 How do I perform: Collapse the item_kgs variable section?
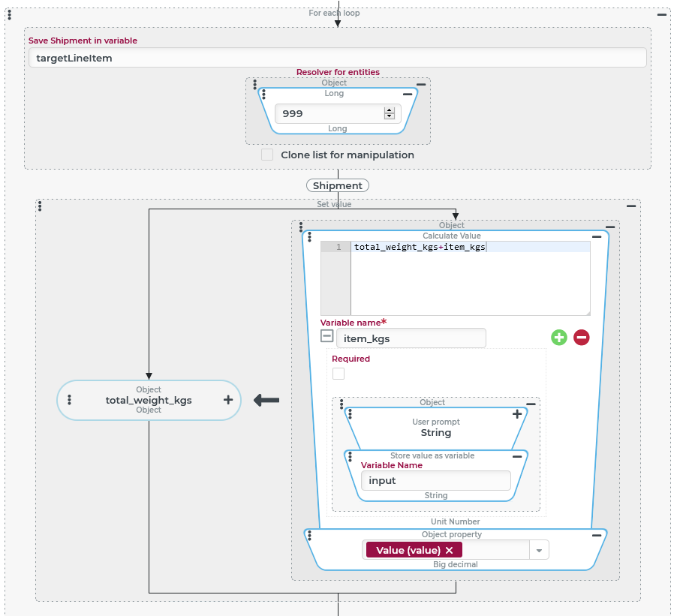click(x=326, y=336)
